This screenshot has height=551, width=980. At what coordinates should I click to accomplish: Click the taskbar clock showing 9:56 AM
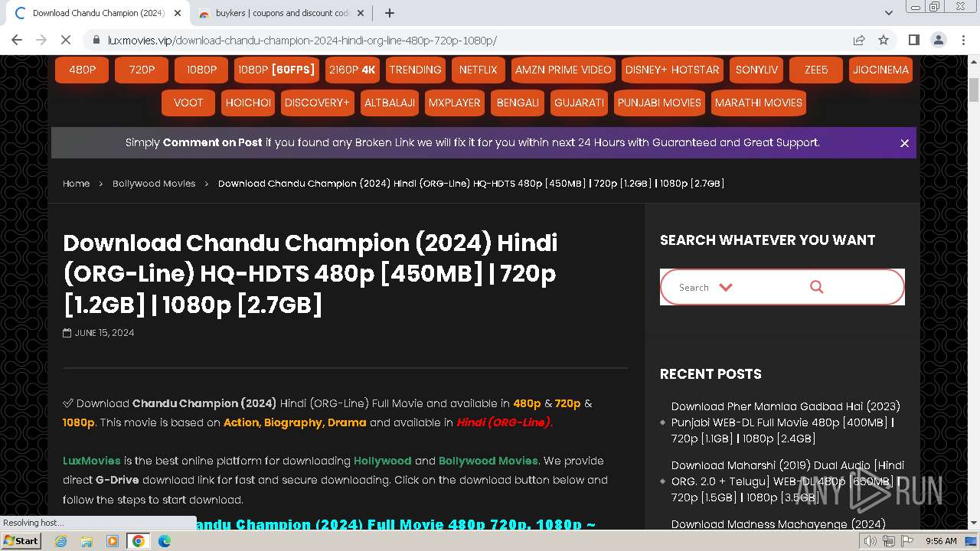(941, 541)
